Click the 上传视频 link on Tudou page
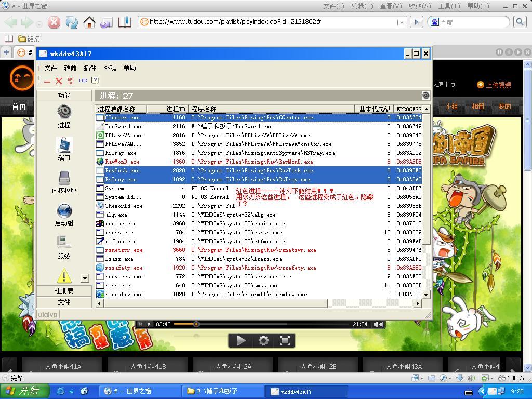532x399 pixels. [x=494, y=85]
